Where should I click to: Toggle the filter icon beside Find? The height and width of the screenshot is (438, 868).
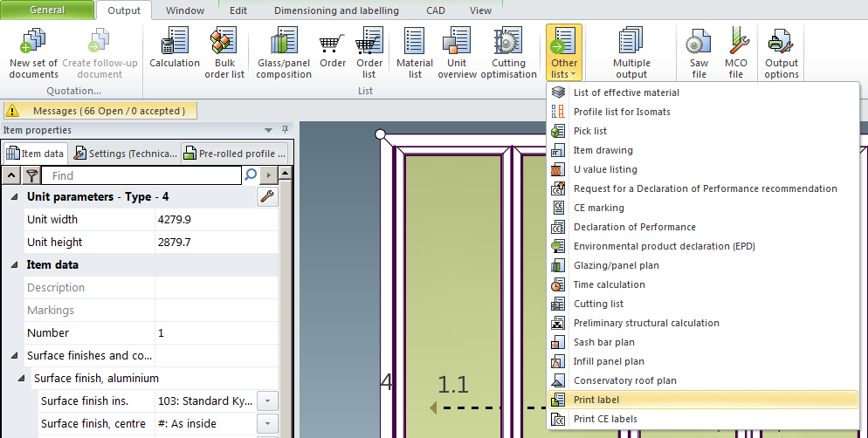(31, 175)
